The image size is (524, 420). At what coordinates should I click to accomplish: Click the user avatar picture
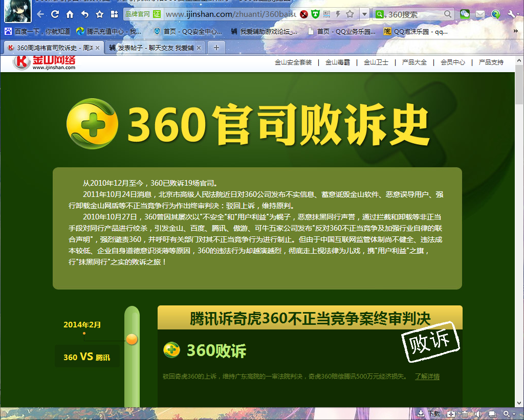pos(18,11)
